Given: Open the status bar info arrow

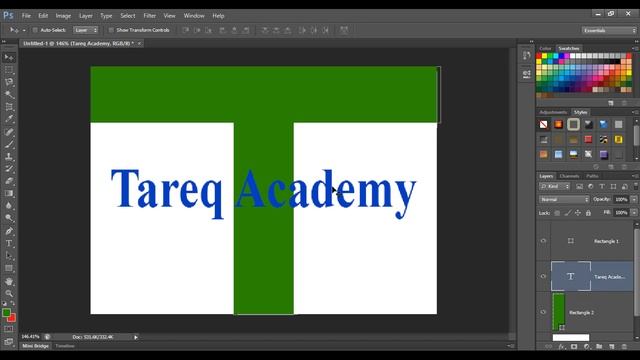Looking at the screenshot, I should click(x=136, y=337).
